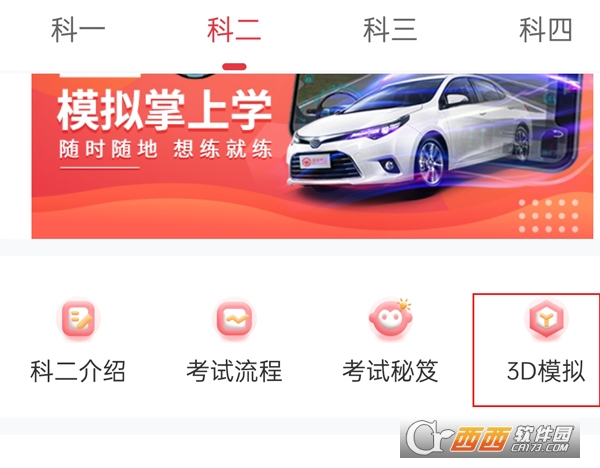Click the CR173.COM watermark text
Image resolution: width=600 pixels, height=468 pixels.
pos(540,447)
